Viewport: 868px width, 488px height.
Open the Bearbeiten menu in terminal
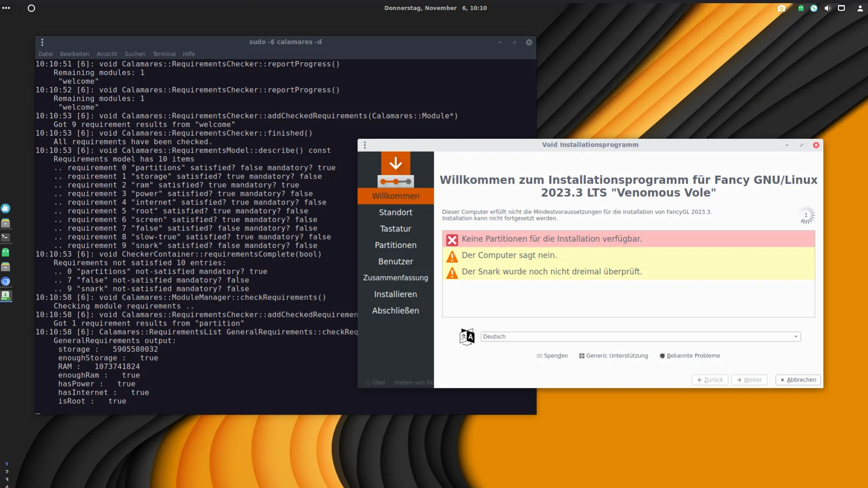tap(75, 54)
